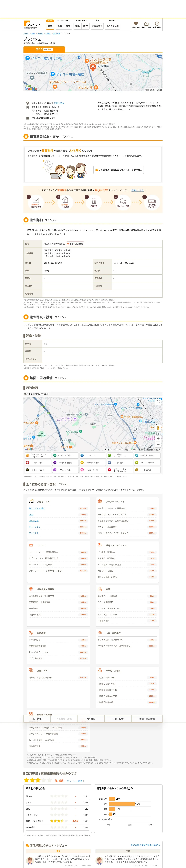Image resolution: width=186 pixels, height=868 pixels.
Task: Open the ぽんぽこ亭 restaurant link
Action: [34, 521]
